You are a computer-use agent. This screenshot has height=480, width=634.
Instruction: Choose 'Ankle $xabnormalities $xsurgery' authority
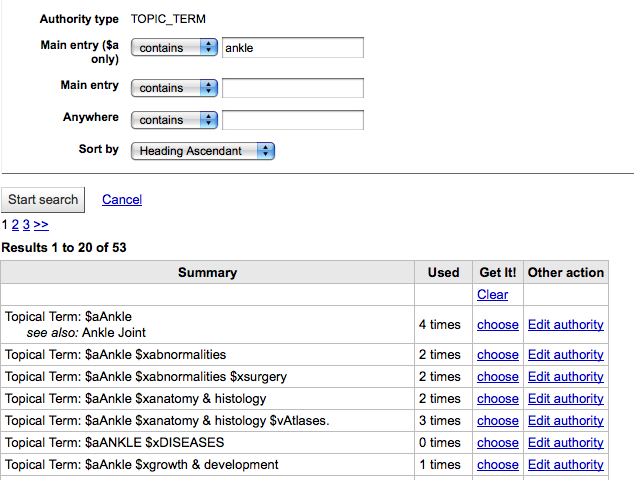497,377
